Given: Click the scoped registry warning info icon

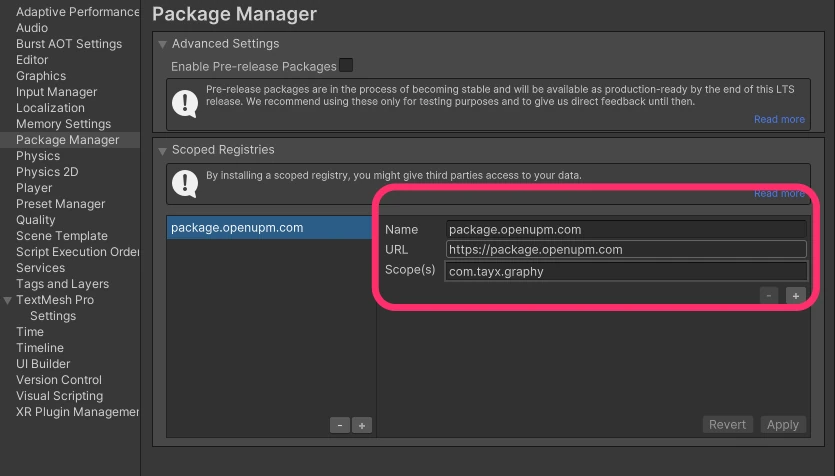Looking at the screenshot, I should [x=185, y=184].
